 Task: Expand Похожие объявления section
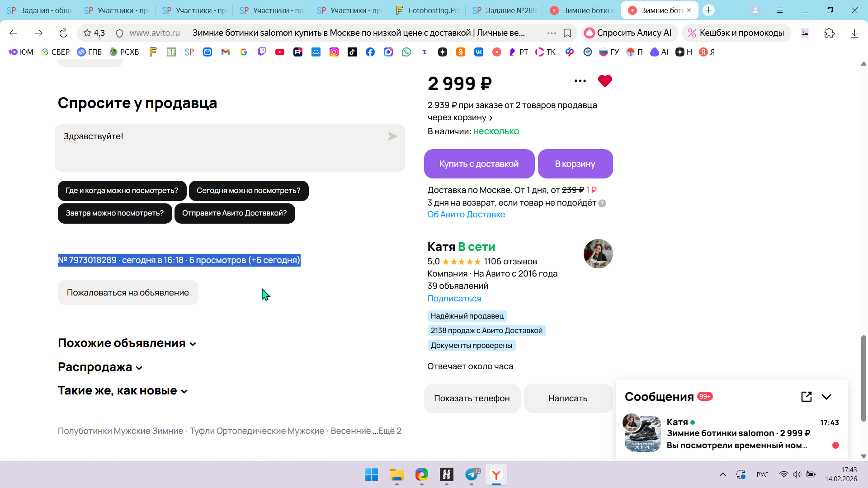tap(127, 343)
